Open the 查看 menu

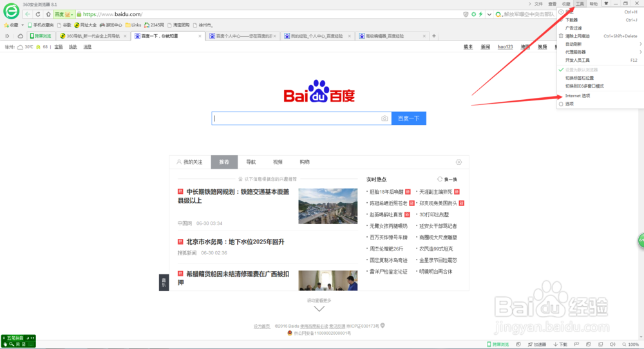[553, 4]
